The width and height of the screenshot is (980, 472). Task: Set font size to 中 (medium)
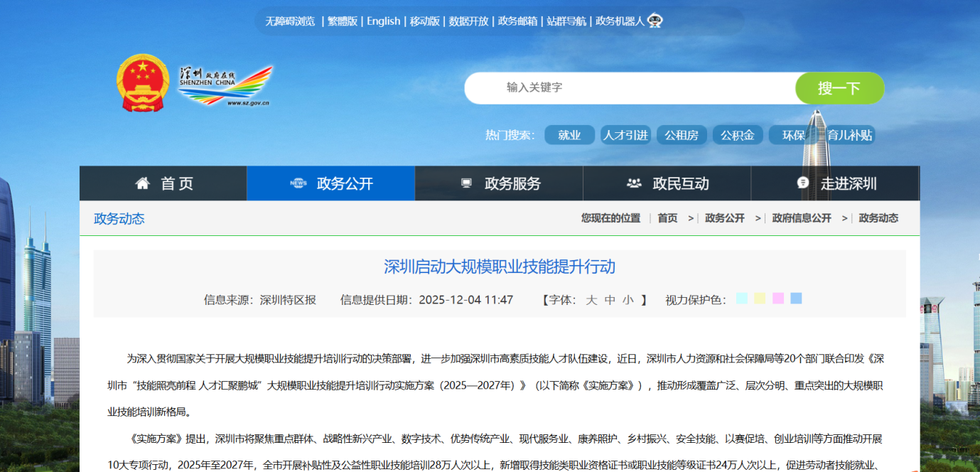pyautogui.click(x=610, y=300)
